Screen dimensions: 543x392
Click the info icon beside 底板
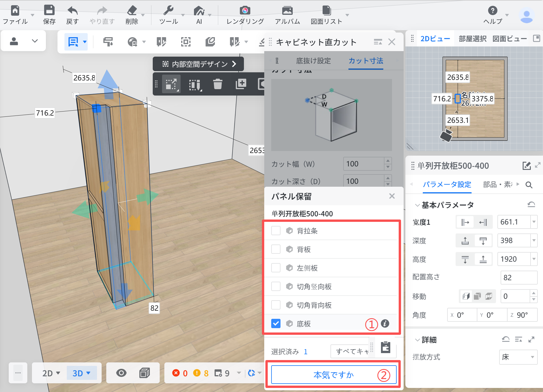pos(385,323)
